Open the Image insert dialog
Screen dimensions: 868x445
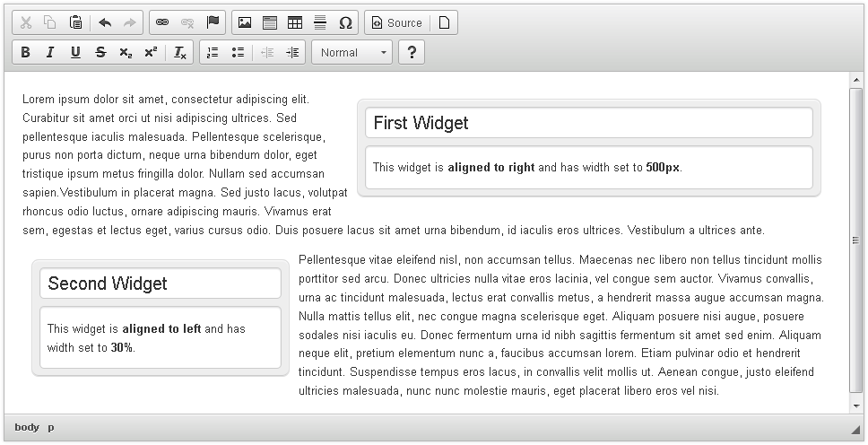pyautogui.click(x=245, y=22)
